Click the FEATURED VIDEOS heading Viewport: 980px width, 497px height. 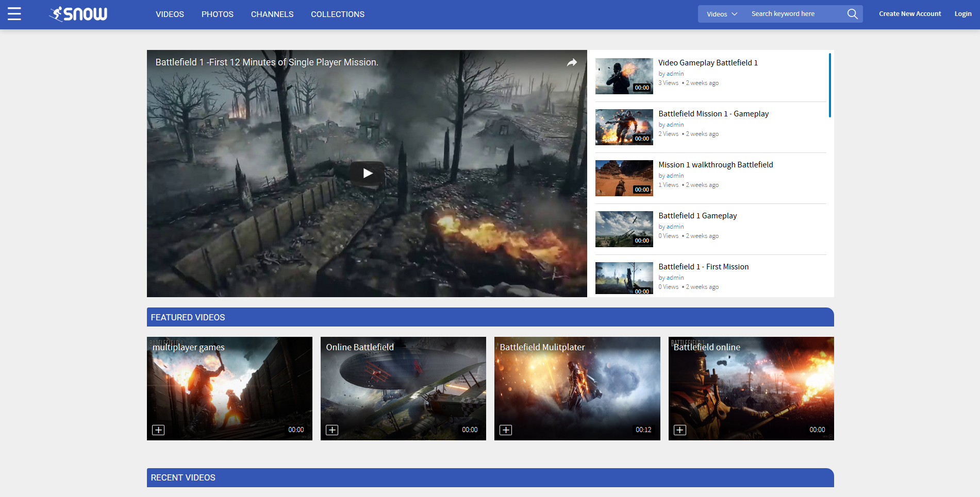pyautogui.click(x=188, y=317)
